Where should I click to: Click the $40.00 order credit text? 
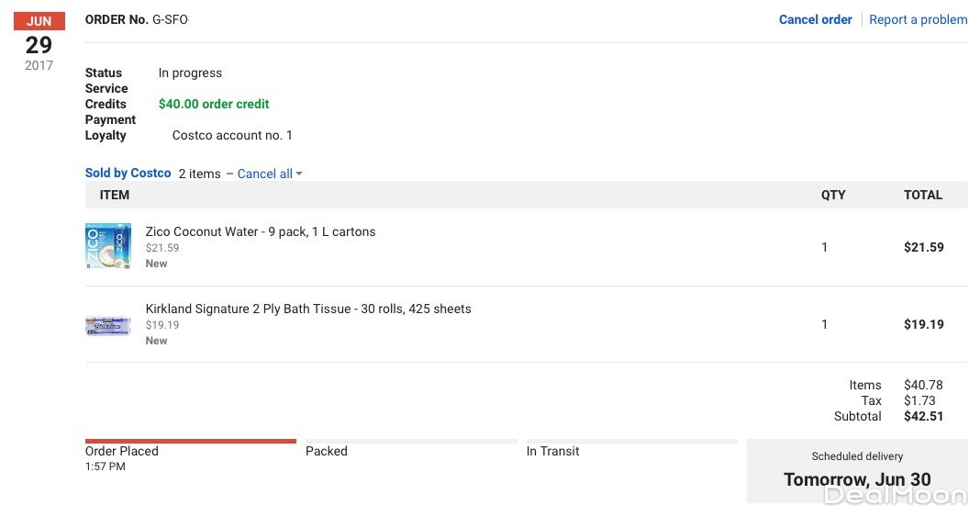point(214,104)
